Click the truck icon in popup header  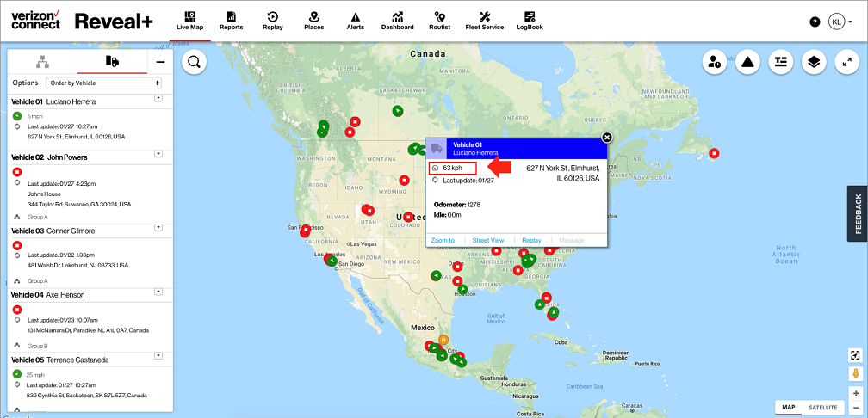(x=437, y=148)
